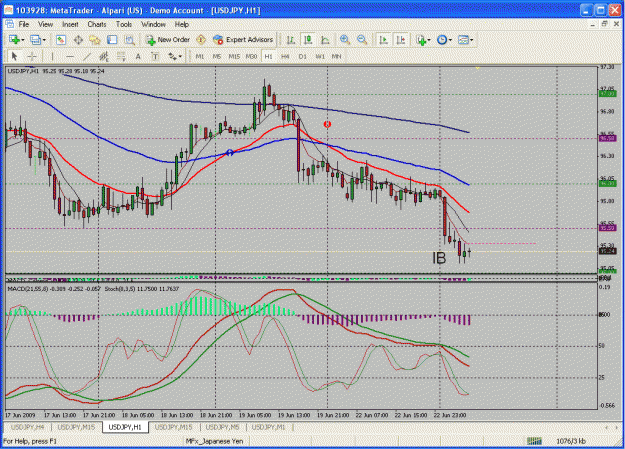Select the D1 timeframe button
Image resolution: width=625 pixels, height=449 pixels.
tap(303, 56)
